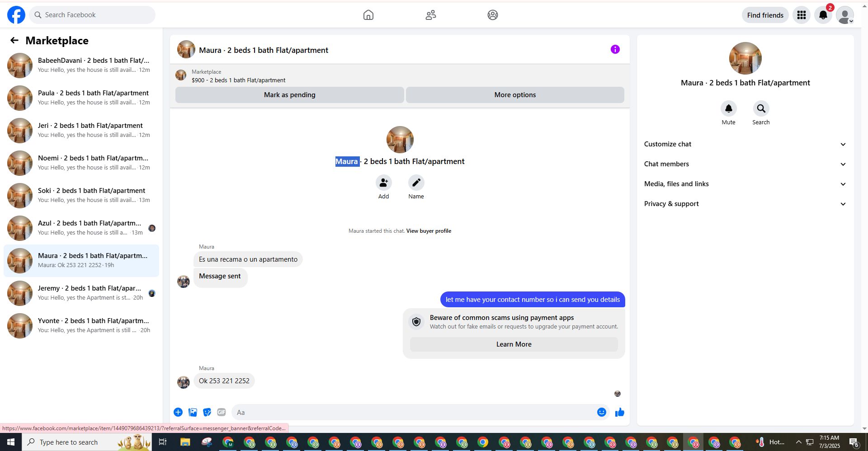Open Jeri's apartment conversation
This screenshot has width=868, height=451.
click(x=81, y=131)
